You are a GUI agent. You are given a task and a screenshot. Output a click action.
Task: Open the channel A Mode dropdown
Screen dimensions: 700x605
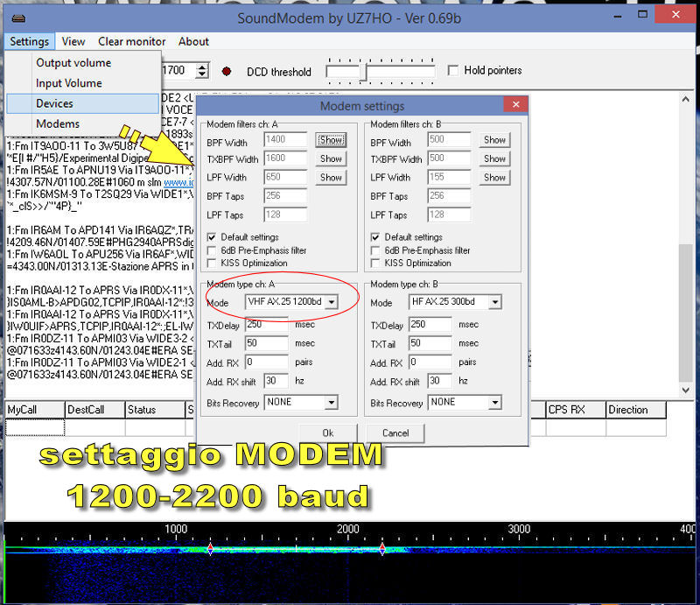(x=332, y=302)
